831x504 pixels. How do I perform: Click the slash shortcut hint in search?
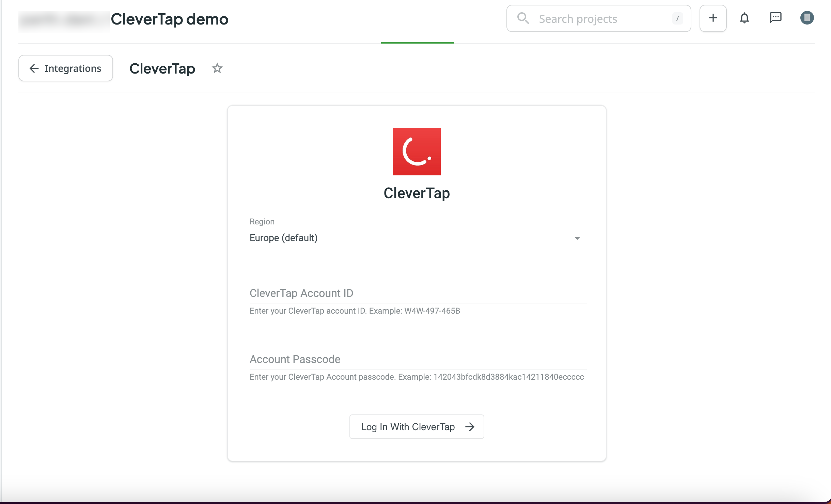tap(678, 18)
